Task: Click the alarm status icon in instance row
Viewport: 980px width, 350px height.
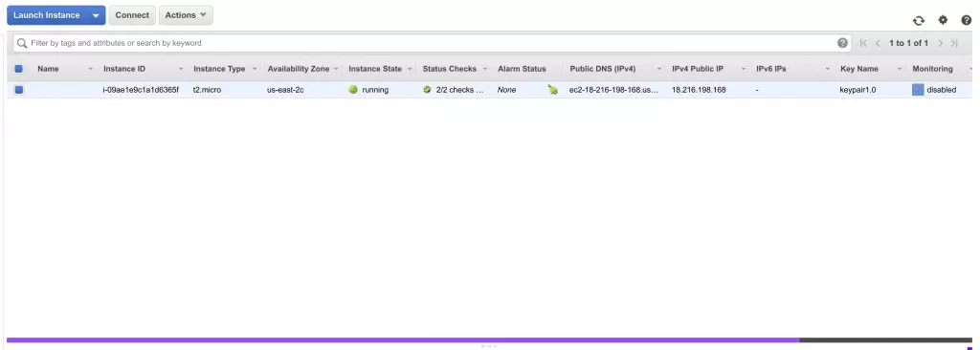Action: coord(552,90)
